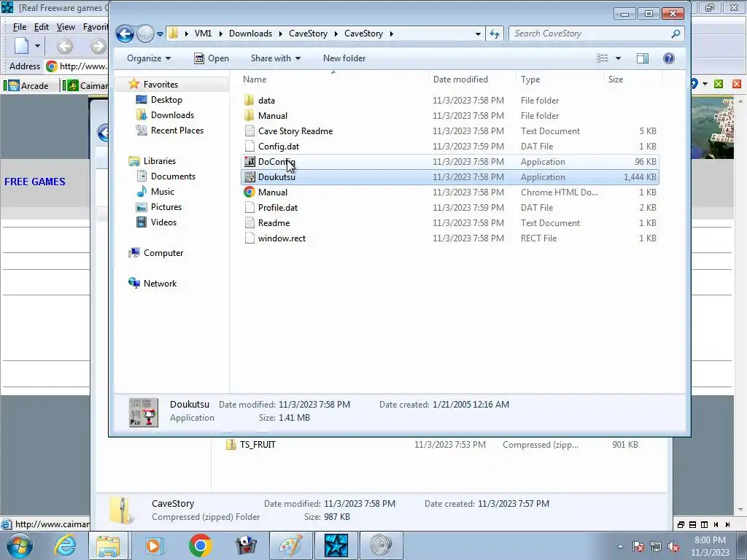747x560 pixels.
Task: Click the change view icon
Action: (x=602, y=58)
